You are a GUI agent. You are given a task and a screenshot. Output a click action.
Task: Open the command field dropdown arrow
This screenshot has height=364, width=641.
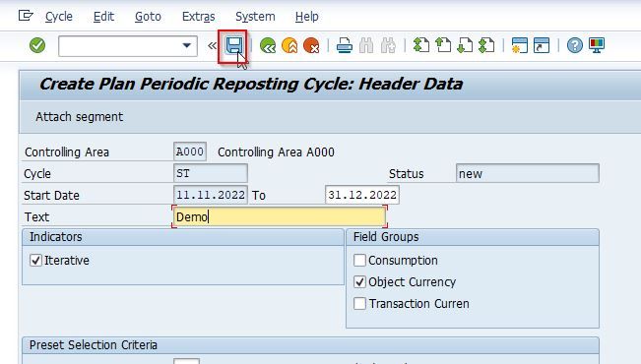tap(187, 45)
